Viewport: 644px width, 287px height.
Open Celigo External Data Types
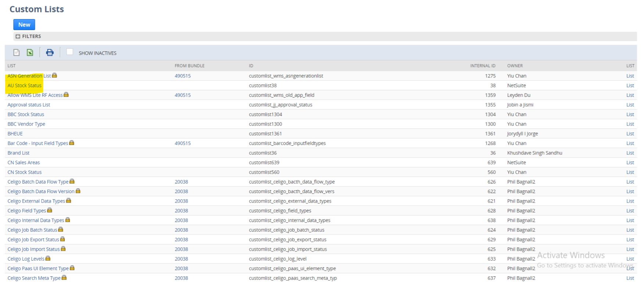click(36, 201)
